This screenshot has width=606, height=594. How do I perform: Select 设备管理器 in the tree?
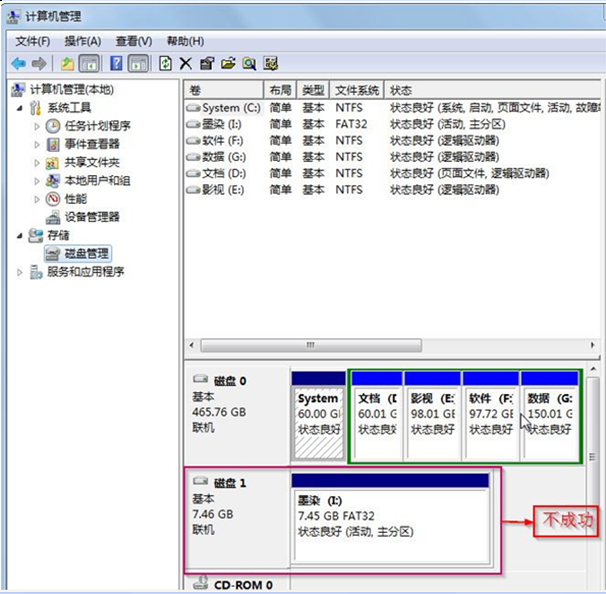coord(92,217)
